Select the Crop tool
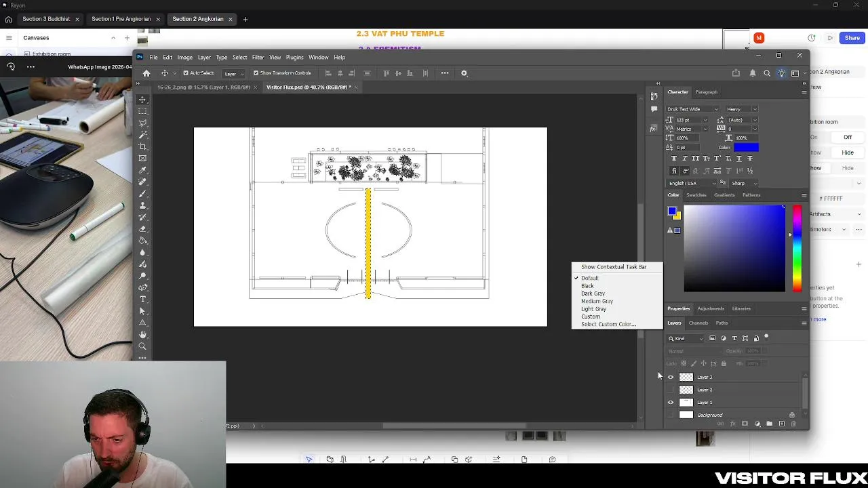Screen dimensions: 868x488 pos(142,146)
